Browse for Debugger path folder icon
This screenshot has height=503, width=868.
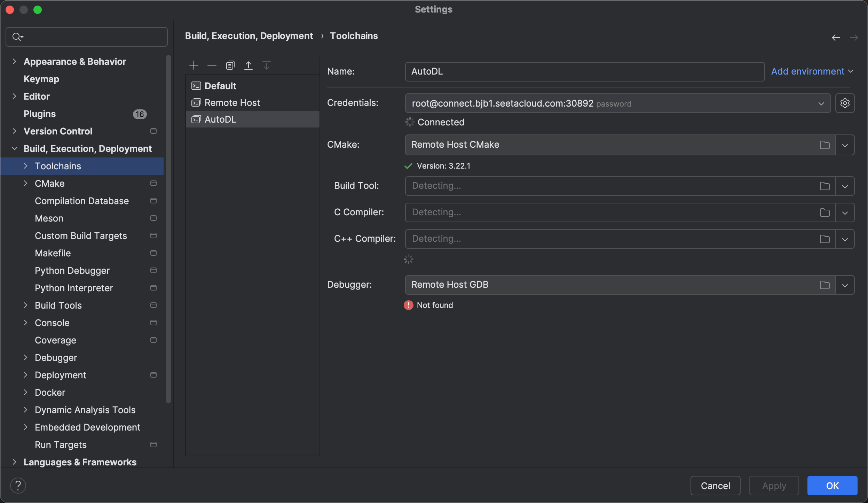tap(824, 285)
